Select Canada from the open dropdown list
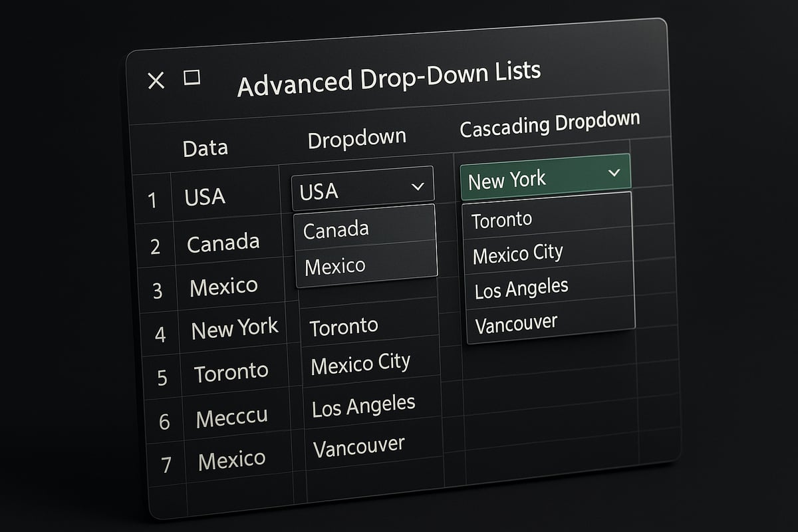This screenshot has height=532, width=798. pos(336,229)
